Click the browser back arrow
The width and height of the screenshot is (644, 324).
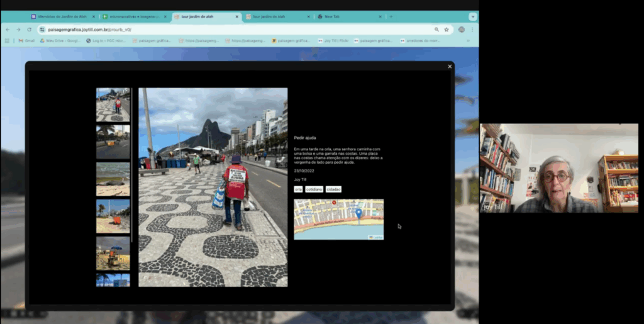pos(8,30)
